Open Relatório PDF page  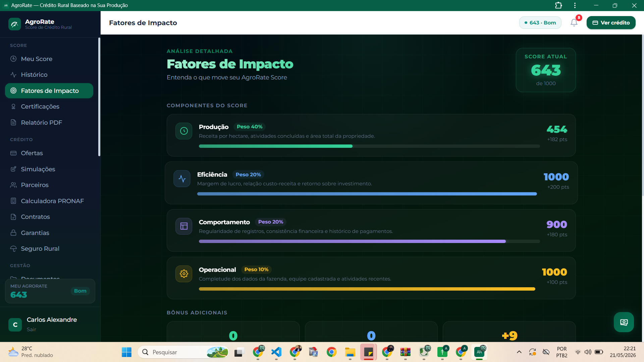tap(49, 123)
